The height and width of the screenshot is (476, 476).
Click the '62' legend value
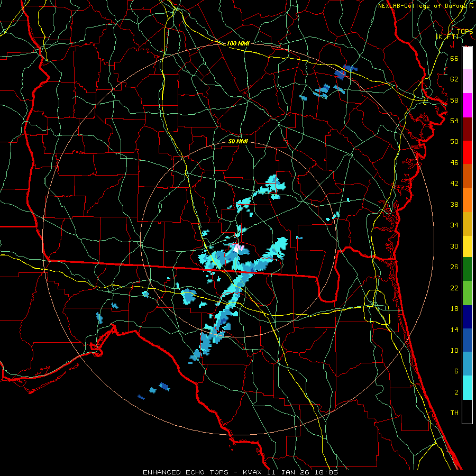pyautogui.click(x=454, y=79)
